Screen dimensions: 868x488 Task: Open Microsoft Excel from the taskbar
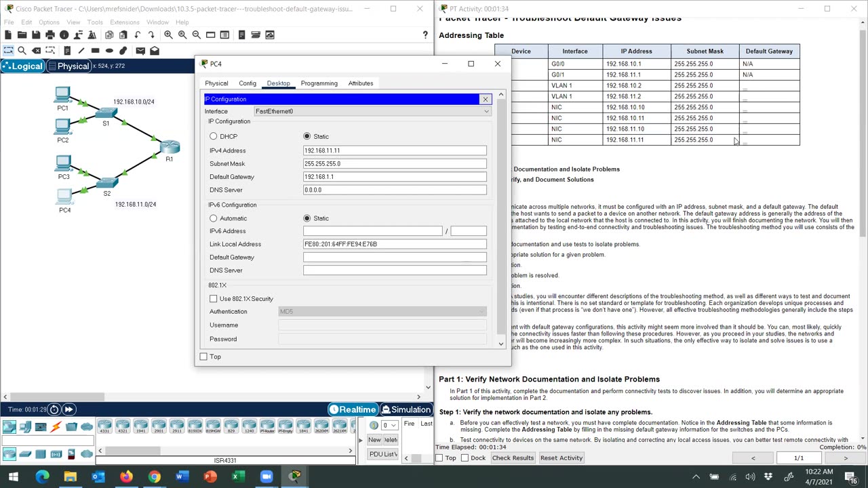pyautogui.click(x=238, y=477)
